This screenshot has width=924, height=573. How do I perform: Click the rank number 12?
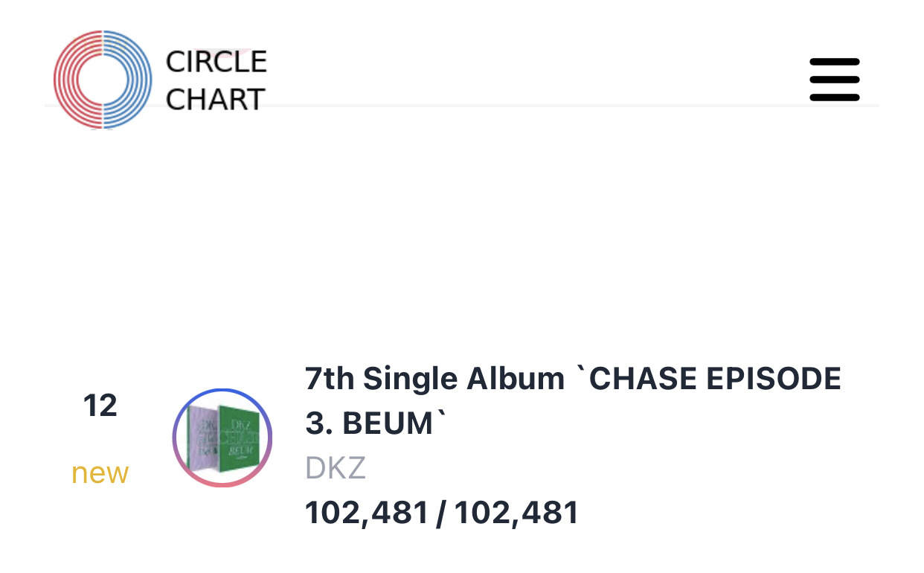click(x=100, y=406)
